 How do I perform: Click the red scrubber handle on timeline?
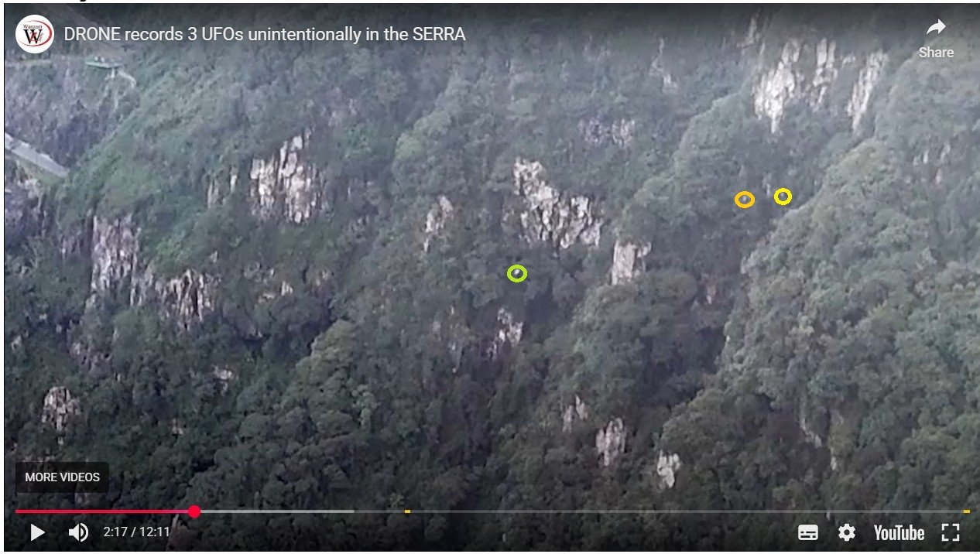click(194, 511)
